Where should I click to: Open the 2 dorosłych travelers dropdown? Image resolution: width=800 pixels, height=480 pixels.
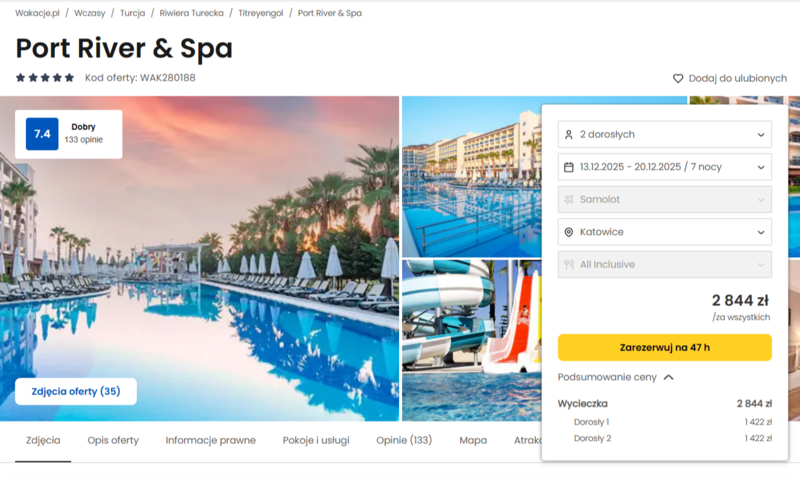(664, 135)
